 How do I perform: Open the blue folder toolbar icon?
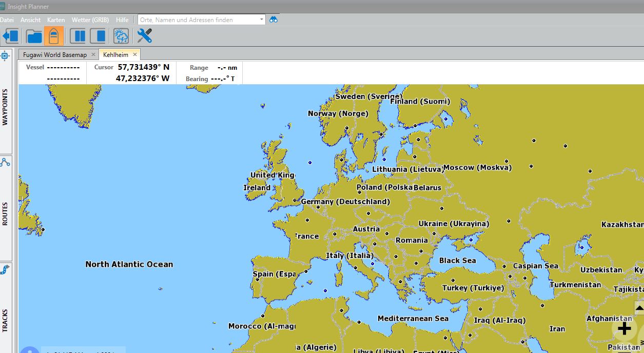click(x=34, y=36)
